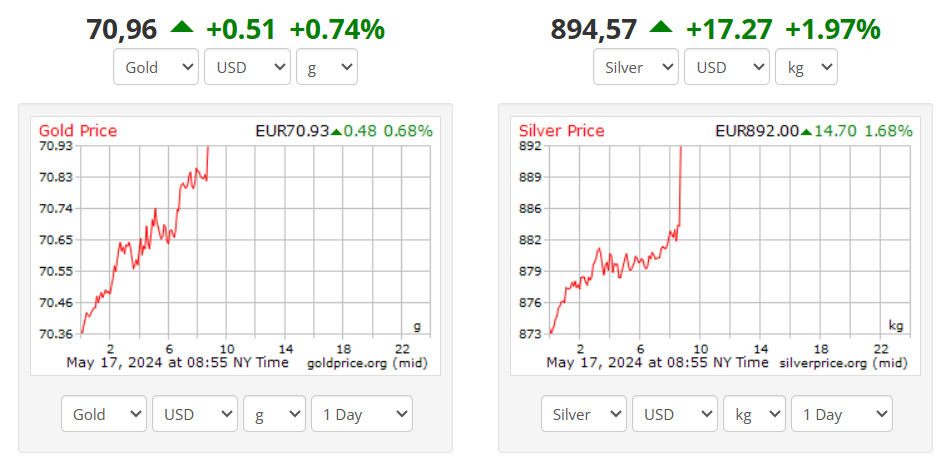Click the green up arrow beside 70,96
The image size is (941, 464).
(181, 28)
